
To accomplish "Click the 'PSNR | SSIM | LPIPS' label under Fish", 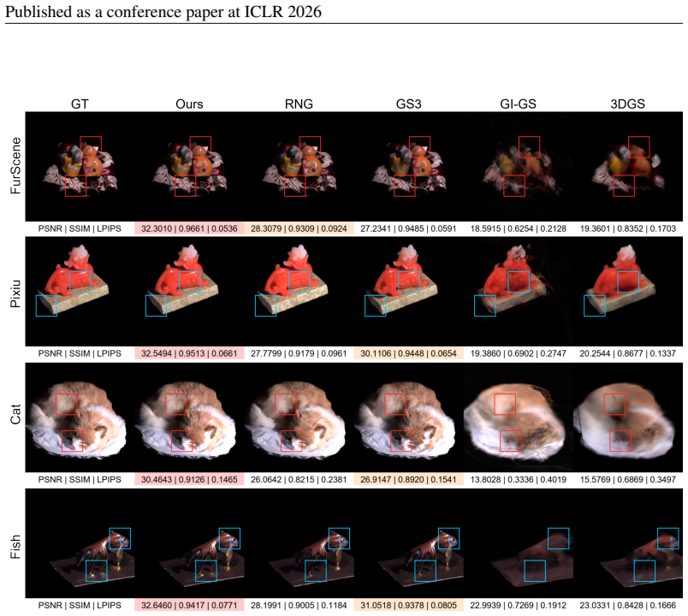I will (80, 606).
